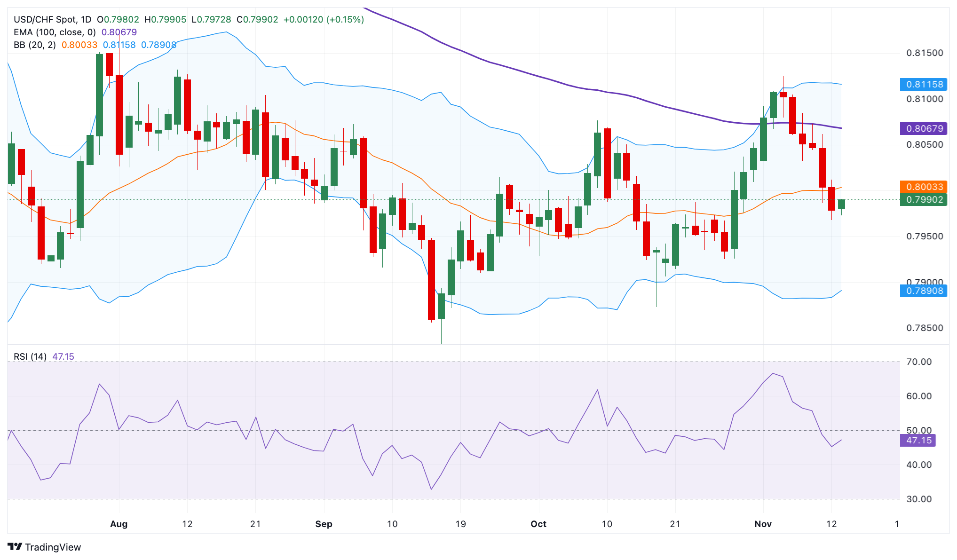The width and height of the screenshot is (957, 560).
Task: Click the blue lower band price label 0.78908
Action: click(x=924, y=292)
